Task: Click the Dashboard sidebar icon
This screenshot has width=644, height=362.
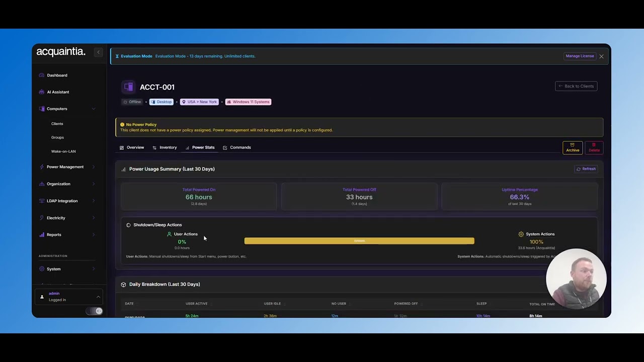Action: [42, 75]
